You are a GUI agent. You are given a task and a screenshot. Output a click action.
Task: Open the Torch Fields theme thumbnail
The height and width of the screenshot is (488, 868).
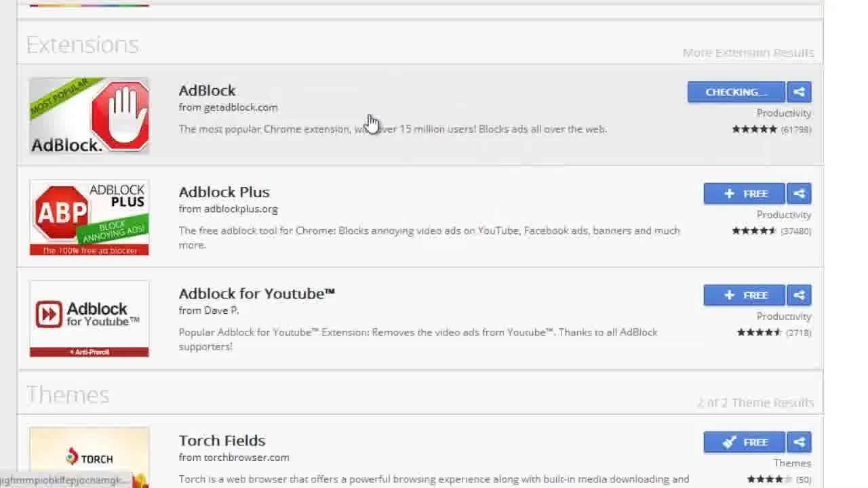pos(89,457)
